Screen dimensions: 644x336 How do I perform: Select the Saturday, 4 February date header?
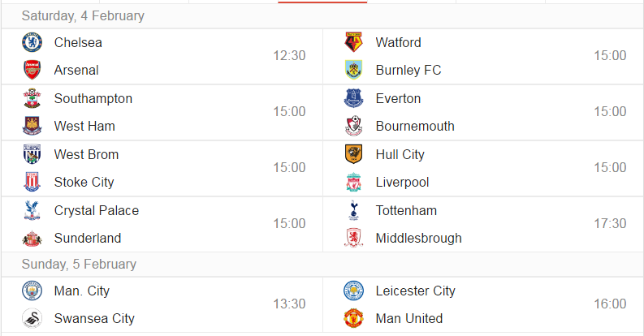[83, 16]
